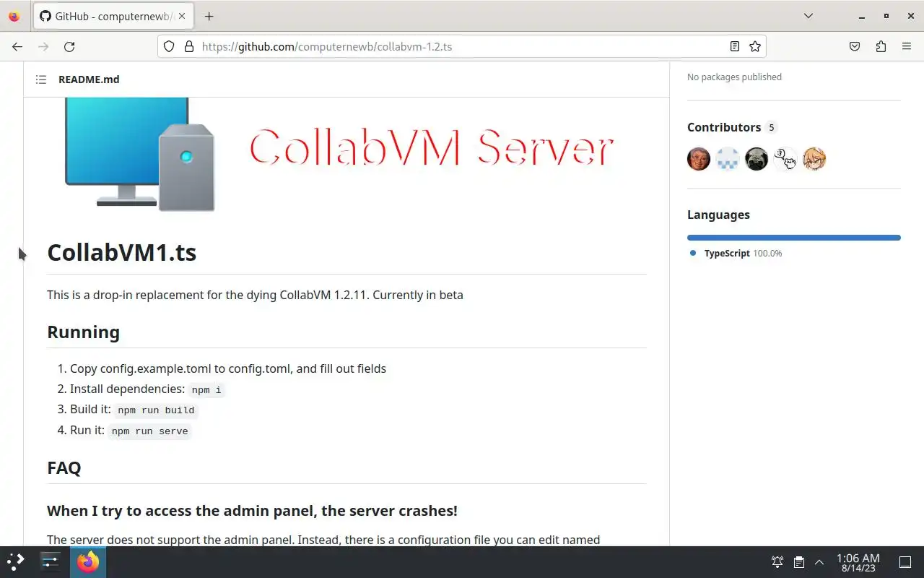Reload the current page
Screen dimensions: 924x578
point(69,46)
